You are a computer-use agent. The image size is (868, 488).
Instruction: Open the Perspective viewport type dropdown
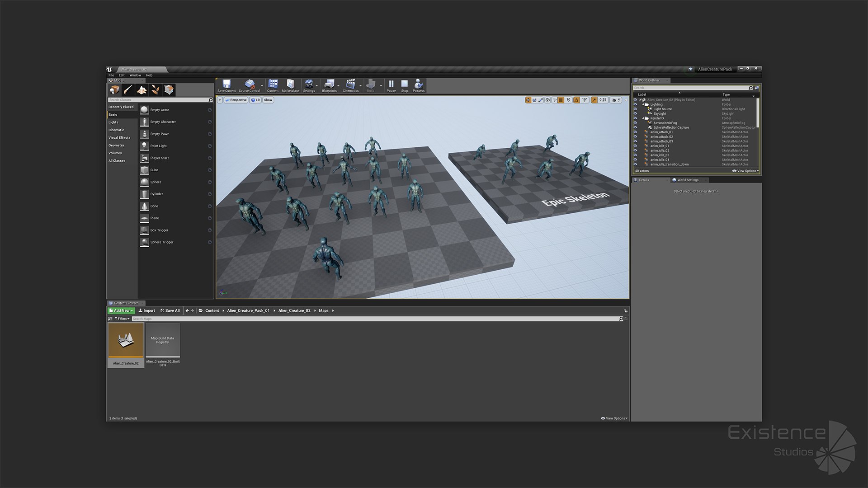[236, 100]
